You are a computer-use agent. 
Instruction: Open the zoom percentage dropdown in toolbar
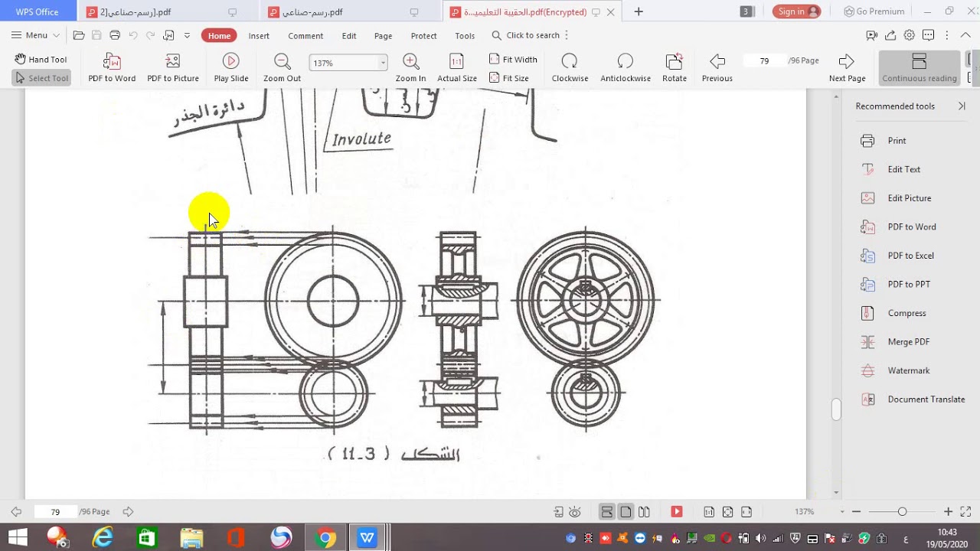point(383,63)
